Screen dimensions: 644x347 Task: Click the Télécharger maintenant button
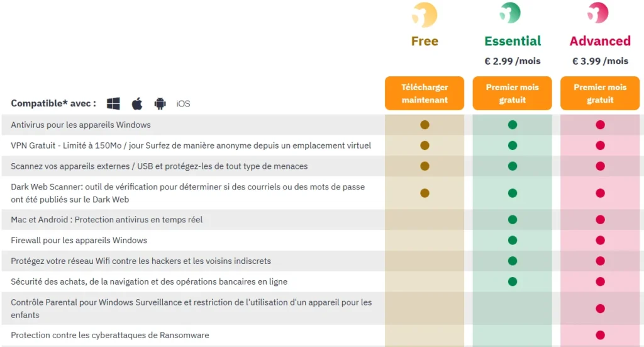(425, 93)
